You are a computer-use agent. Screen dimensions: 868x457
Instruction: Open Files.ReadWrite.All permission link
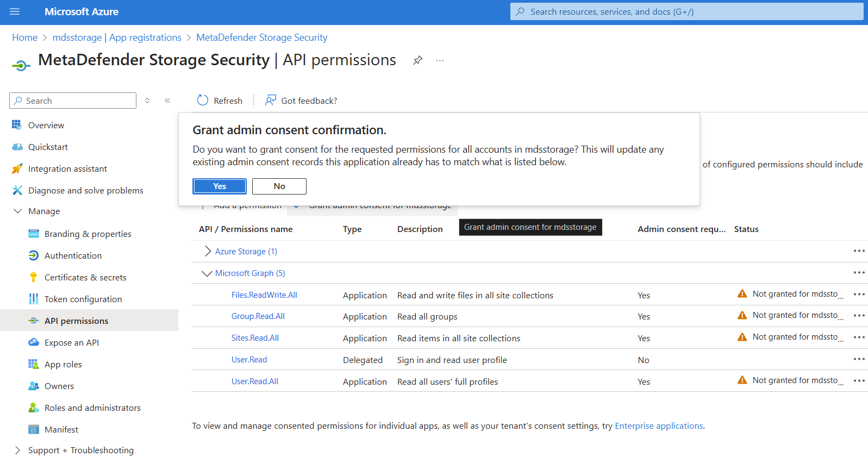(264, 295)
